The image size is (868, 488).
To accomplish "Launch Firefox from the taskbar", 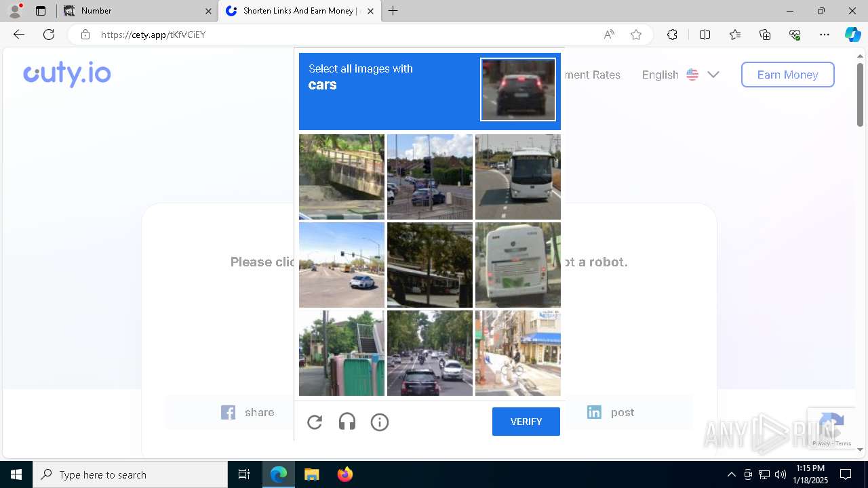I will pyautogui.click(x=345, y=474).
